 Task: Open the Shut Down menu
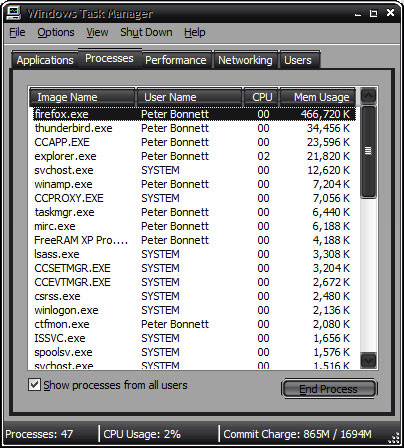pyautogui.click(x=146, y=33)
